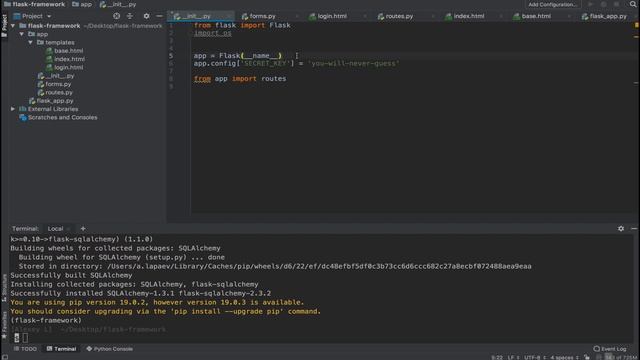
Task: Toggle the Structure side tool window
Action: coord(4,288)
